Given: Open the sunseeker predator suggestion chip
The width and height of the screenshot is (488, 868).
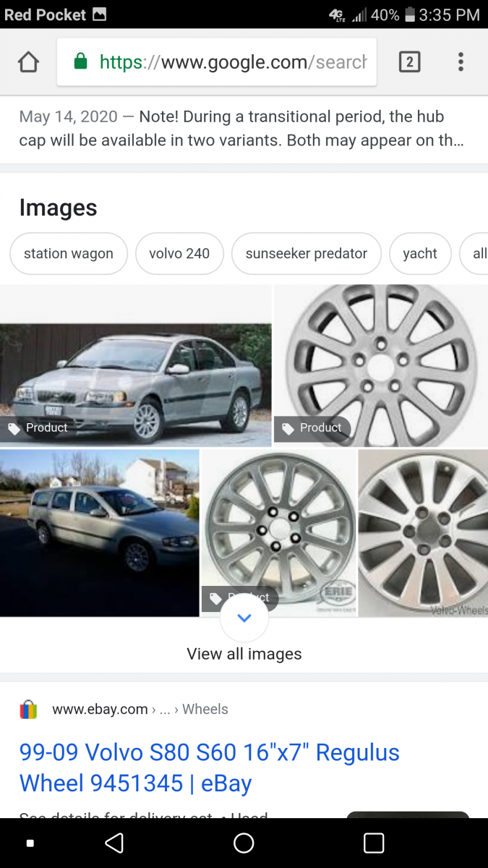Looking at the screenshot, I should pyautogui.click(x=306, y=253).
